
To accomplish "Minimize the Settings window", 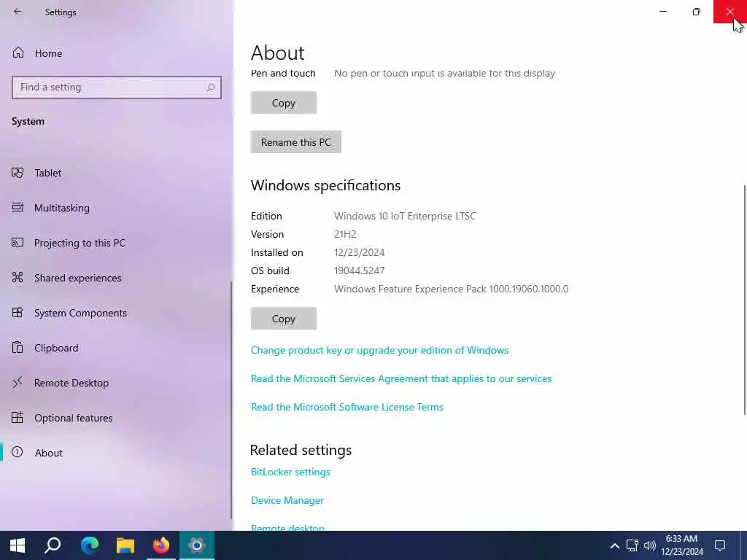I will coord(662,12).
